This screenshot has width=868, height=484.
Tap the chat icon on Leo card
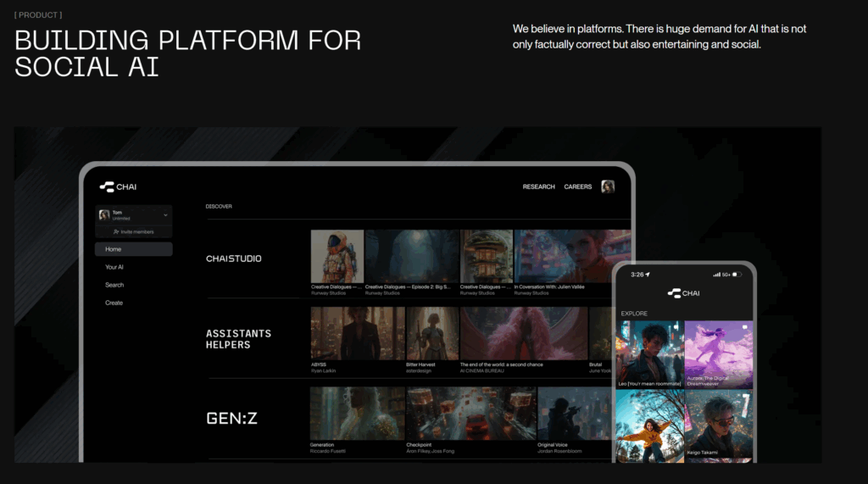tap(676, 327)
